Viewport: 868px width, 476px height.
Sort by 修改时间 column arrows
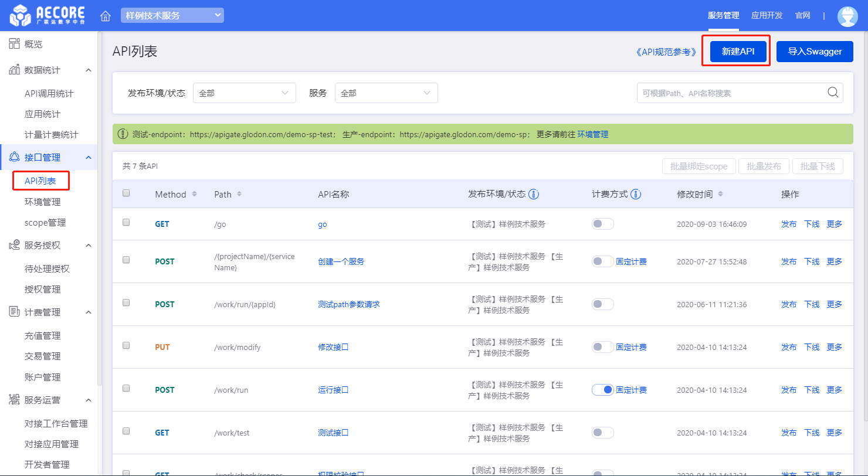tap(720, 194)
